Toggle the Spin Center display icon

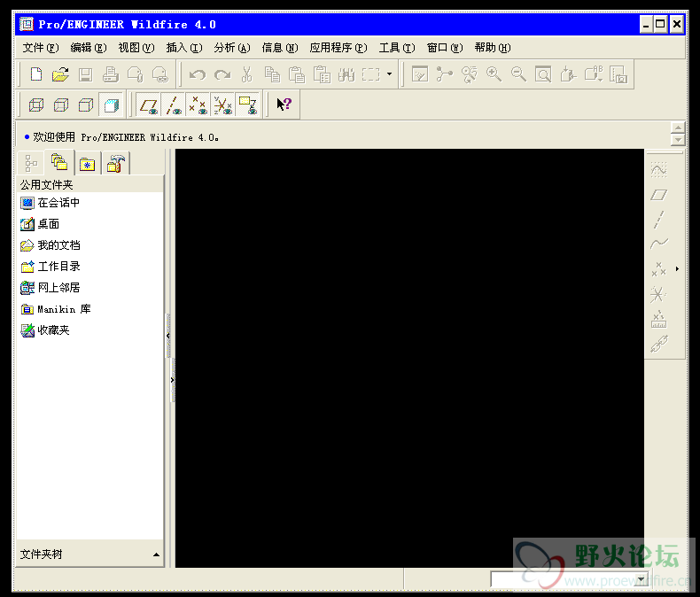(x=444, y=74)
